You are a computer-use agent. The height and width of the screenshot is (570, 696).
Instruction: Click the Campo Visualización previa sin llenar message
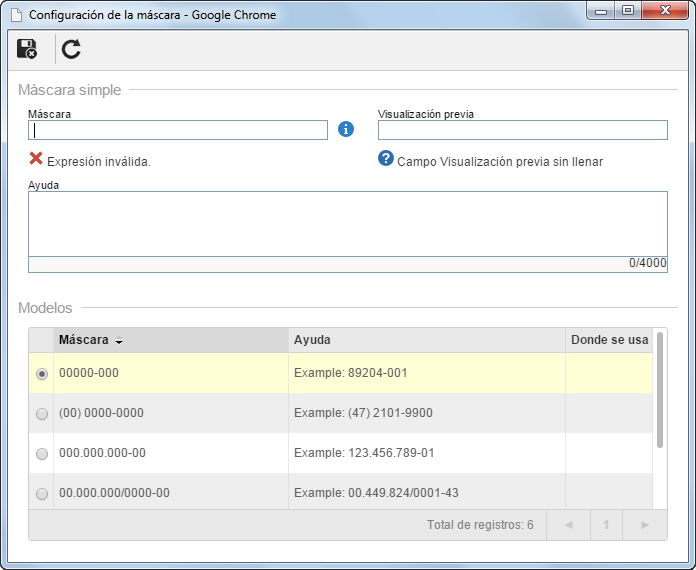[x=500, y=162]
